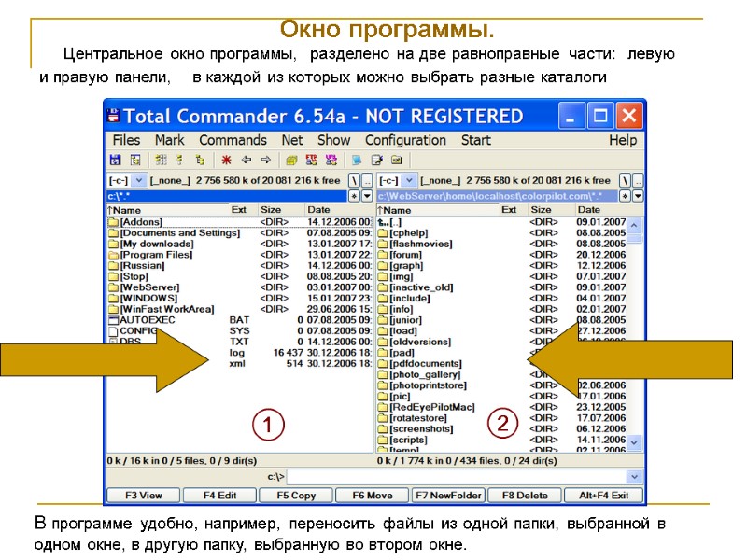The height and width of the screenshot is (560, 747).
Task: Click the F7 NewFolder button
Action: (x=448, y=496)
